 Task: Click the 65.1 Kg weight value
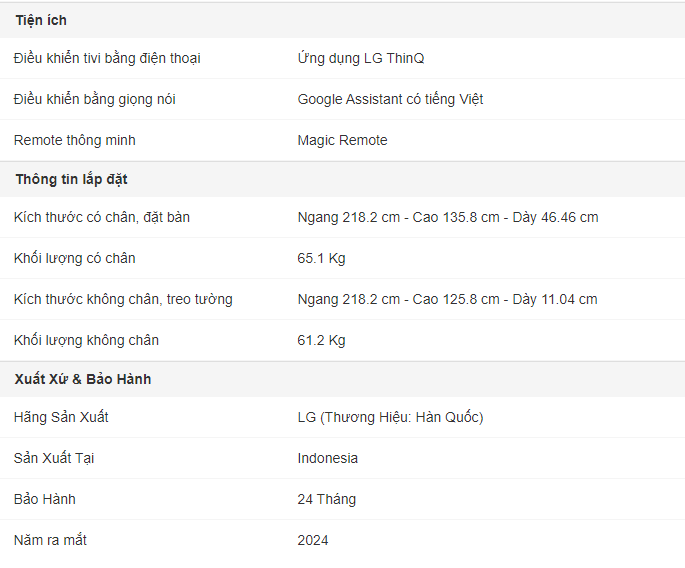coord(322,258)
